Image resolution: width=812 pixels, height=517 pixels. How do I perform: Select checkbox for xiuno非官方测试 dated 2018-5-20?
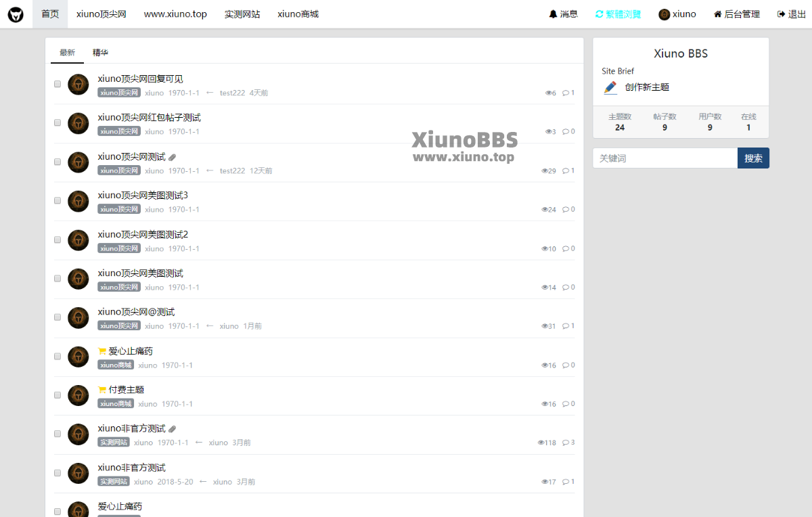(58, 472)
